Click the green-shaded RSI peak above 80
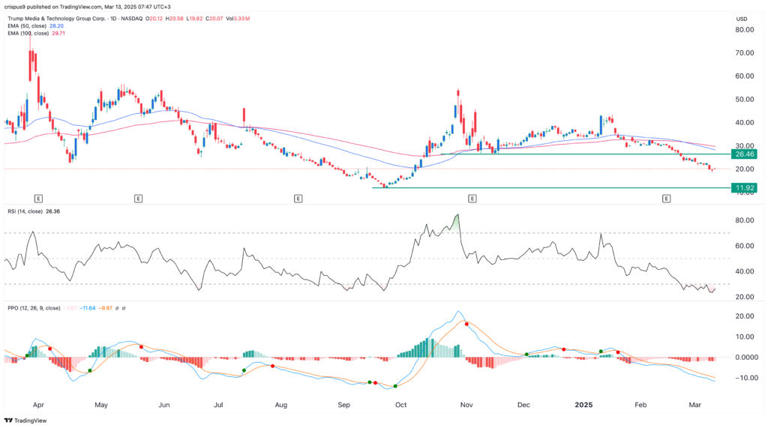768x428 pixels. pos(457,220)
